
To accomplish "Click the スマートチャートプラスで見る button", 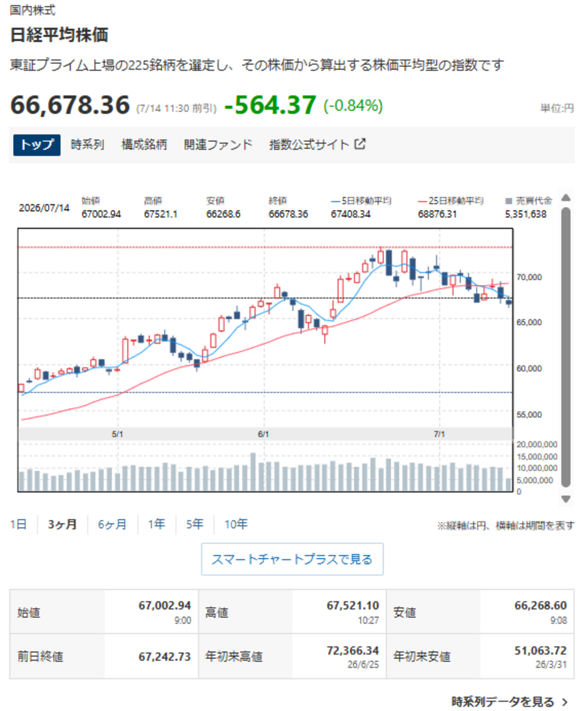I will (292, 559).
